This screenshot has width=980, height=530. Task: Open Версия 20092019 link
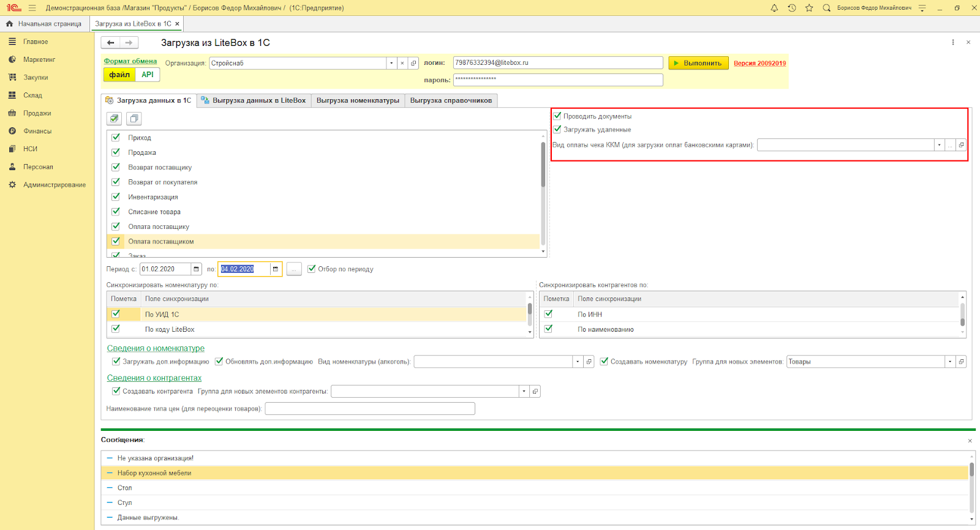tap(759, 63)
